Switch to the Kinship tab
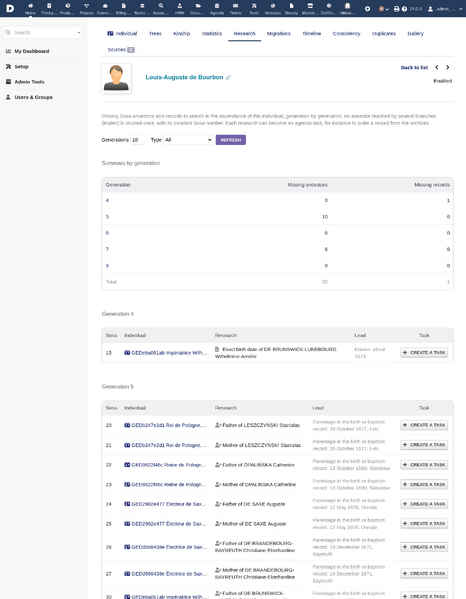 click(x=181, y=34)
